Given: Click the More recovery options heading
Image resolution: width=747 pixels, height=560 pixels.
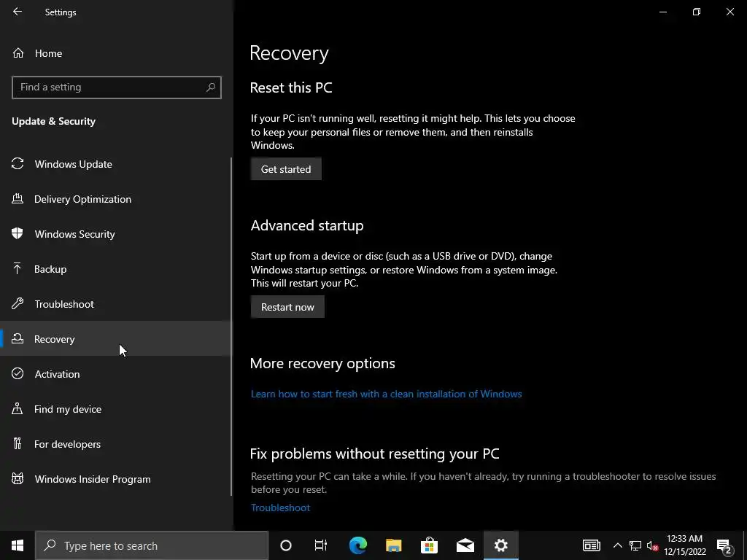Looking at the screenshot, I should pos(322,363).
